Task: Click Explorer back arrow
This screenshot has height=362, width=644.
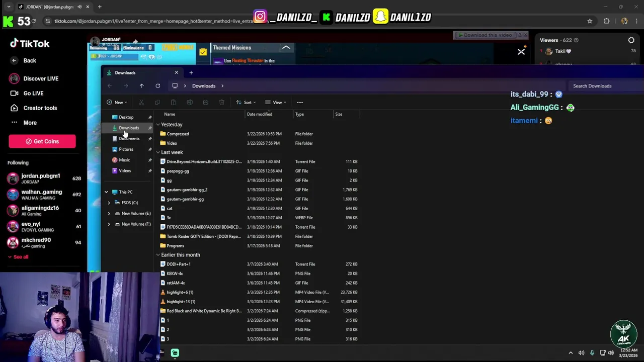Action: (109, 86)
